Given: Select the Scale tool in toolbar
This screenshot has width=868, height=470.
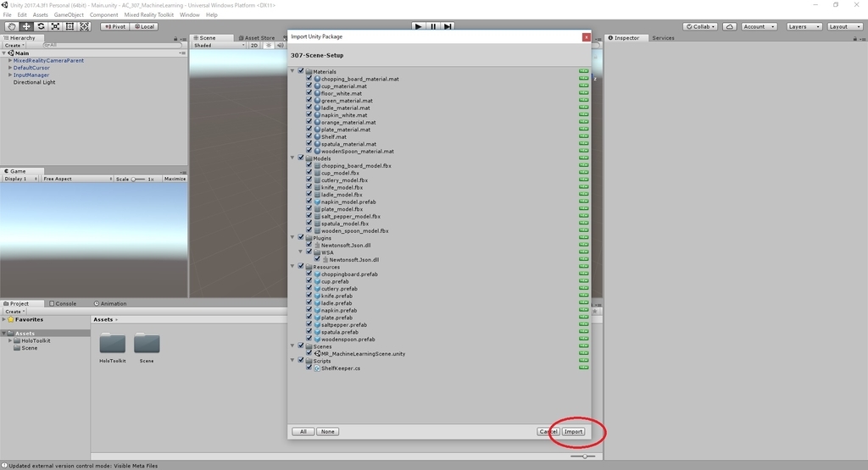Looking at the screenshot, I should coord(55,26).
